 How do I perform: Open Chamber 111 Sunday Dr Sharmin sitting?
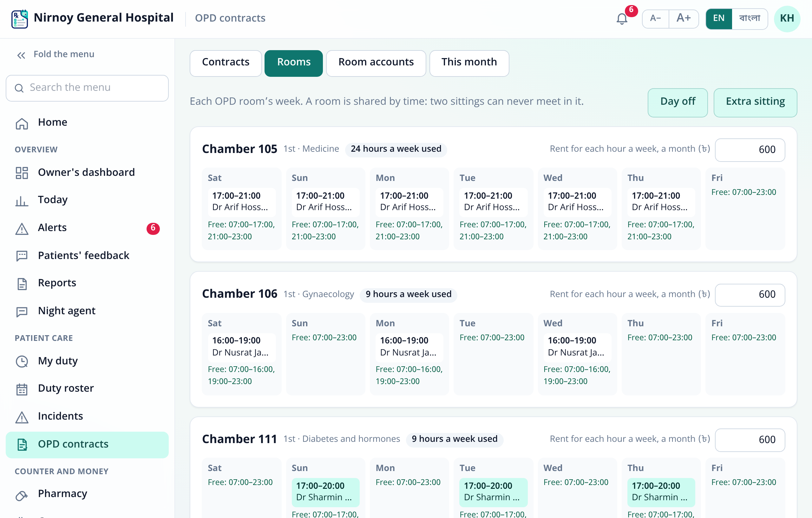(x=325, y=492)
